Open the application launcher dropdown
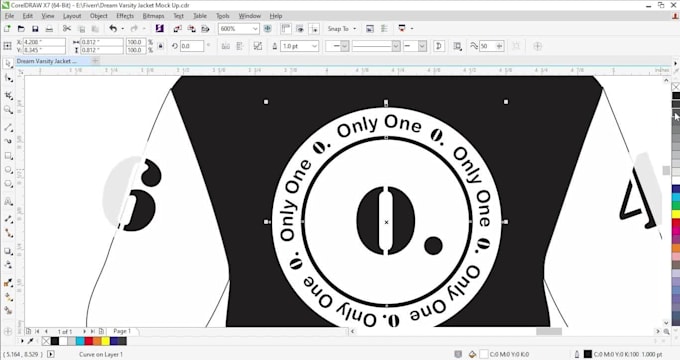Viewport: 680px width, 360px height. tap(412, 29)
